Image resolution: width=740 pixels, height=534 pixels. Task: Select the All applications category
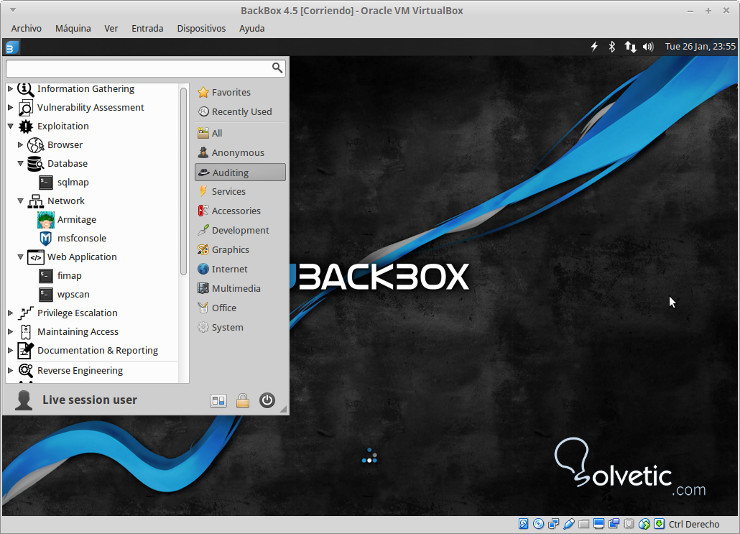tap(240, 134)
